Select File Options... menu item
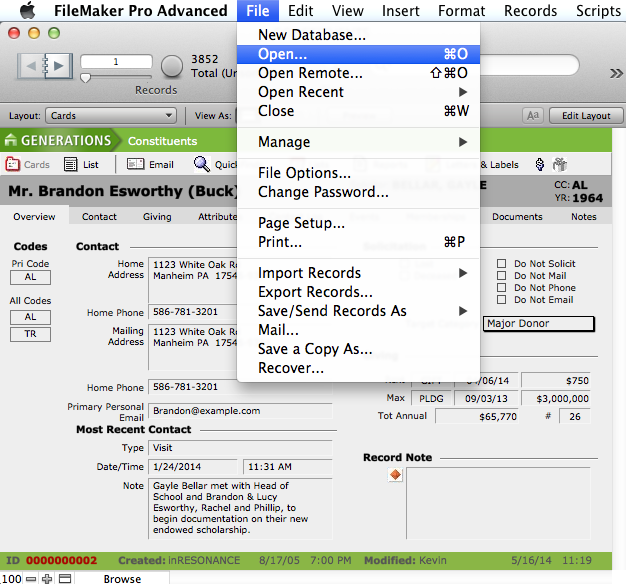This screenshot has width=626, height=584. pos(358,173)
